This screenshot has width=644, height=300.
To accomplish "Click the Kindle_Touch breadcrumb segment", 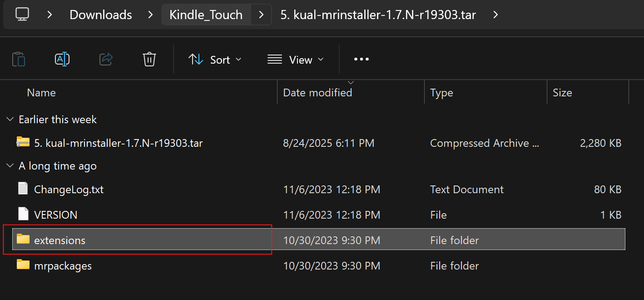I will coord(206,15).
